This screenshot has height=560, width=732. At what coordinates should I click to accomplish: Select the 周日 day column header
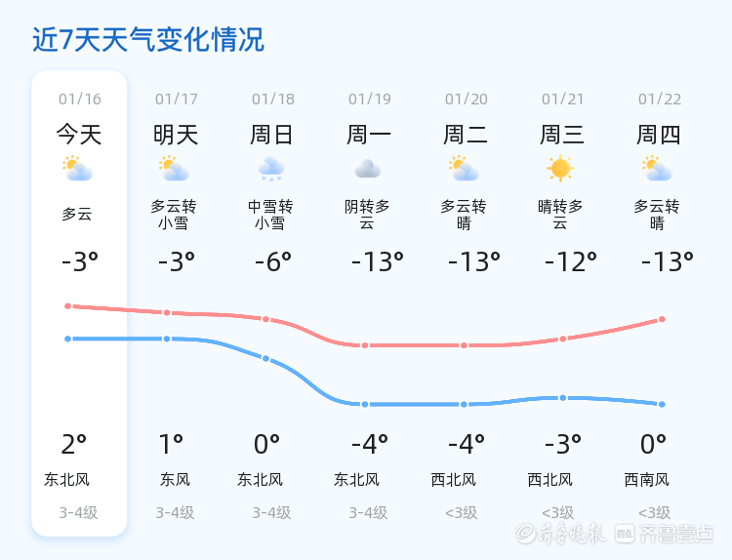click(271, 135)
